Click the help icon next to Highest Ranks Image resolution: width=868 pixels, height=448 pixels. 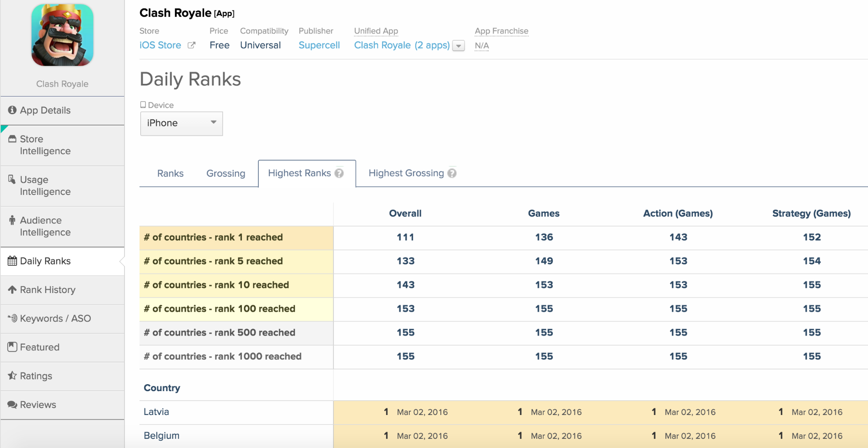[x=339, y=173]
